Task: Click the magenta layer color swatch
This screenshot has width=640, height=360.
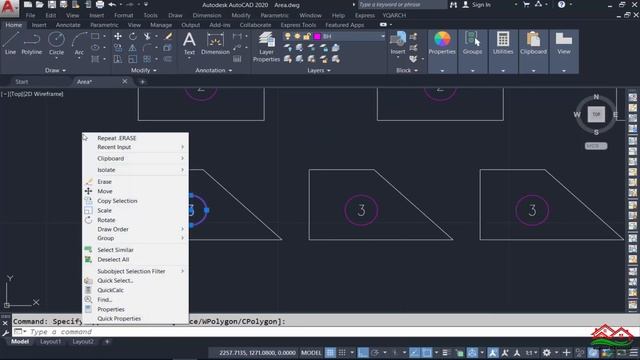Action: tap(317, 36)
